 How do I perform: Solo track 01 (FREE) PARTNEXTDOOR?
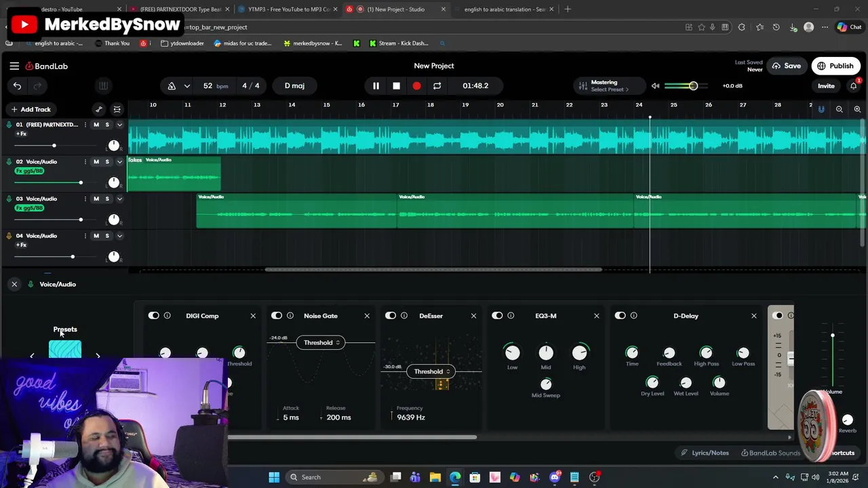[107, 125]
